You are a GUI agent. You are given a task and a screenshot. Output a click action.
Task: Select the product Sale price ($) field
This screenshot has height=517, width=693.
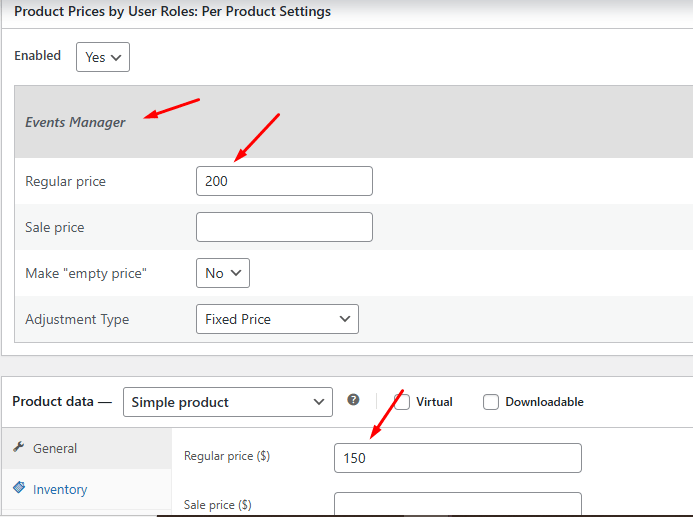(x=457, y=504)
